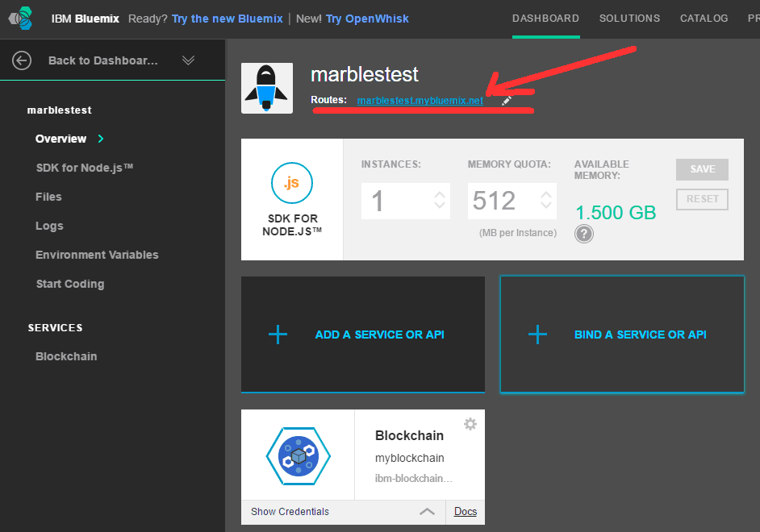Switch to the SOLUTIONS tab
Image resolution: width=760 pixels, height=532 pixels.
629,19
